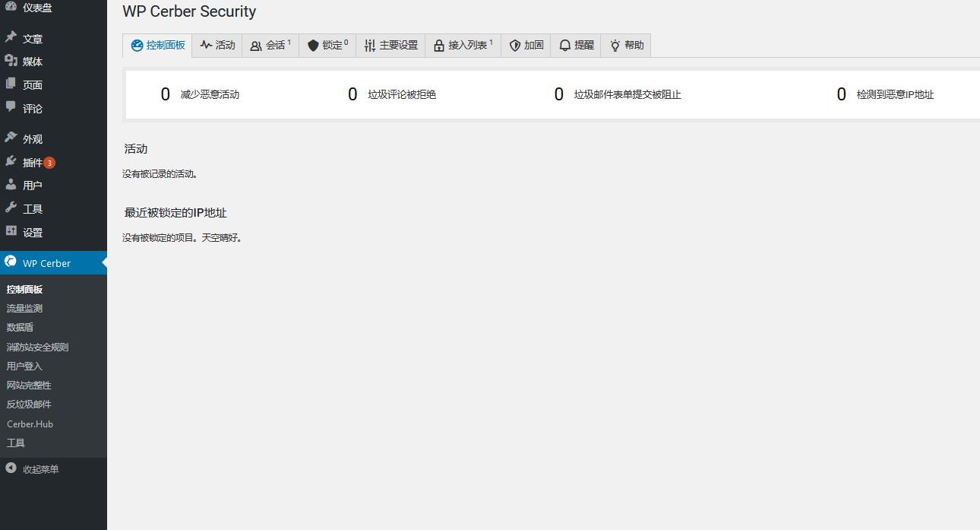Screen dimensions: 980x530
Task: Click the WP Cerber Security page title
Action: click(189, 11)
